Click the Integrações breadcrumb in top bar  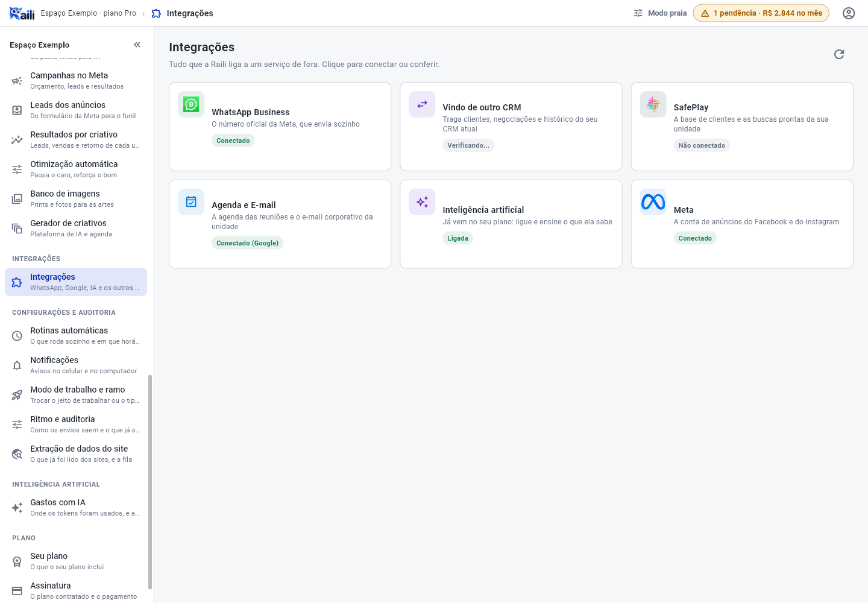182,13
